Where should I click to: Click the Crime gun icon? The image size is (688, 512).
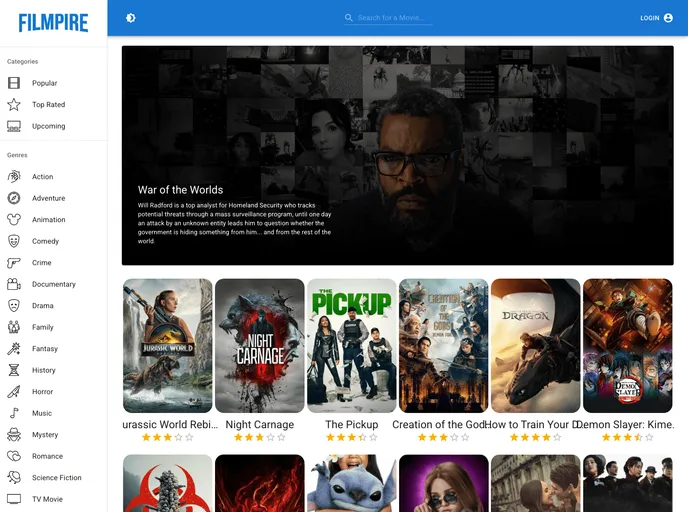pos(14,262)
